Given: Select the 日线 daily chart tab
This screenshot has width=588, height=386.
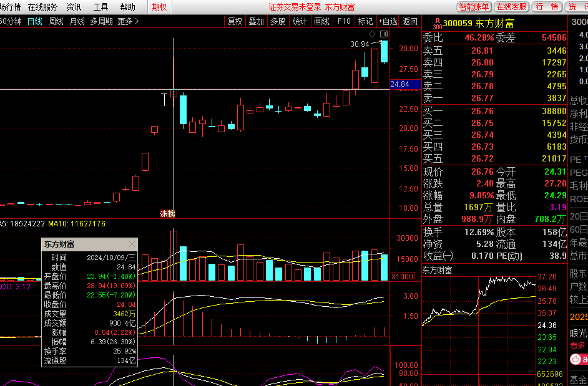Looking at the screenshot, I should point(35,22).
